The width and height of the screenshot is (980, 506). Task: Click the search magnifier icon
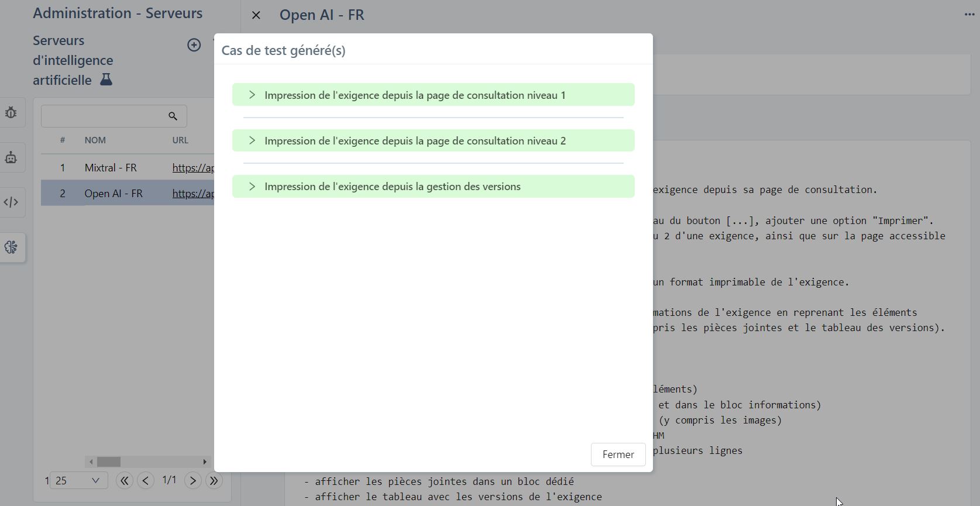click(173, 116)
